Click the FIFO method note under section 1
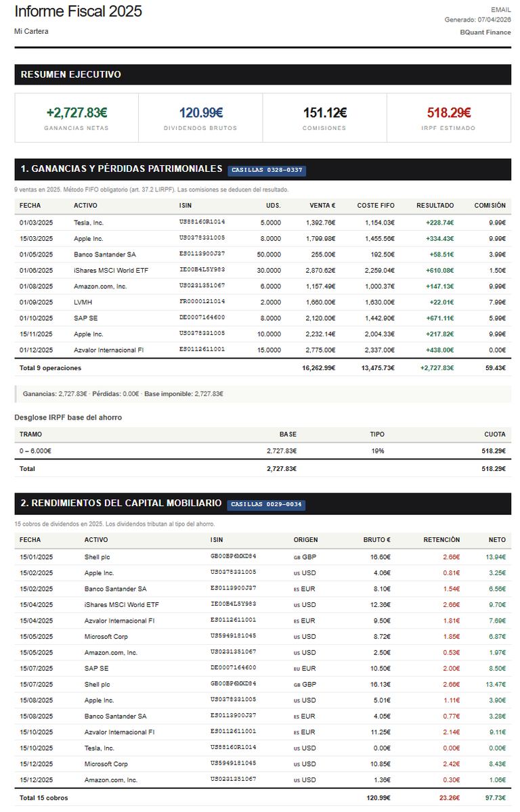Viewport: 520px width, 812px height. [x=152, y=189]
